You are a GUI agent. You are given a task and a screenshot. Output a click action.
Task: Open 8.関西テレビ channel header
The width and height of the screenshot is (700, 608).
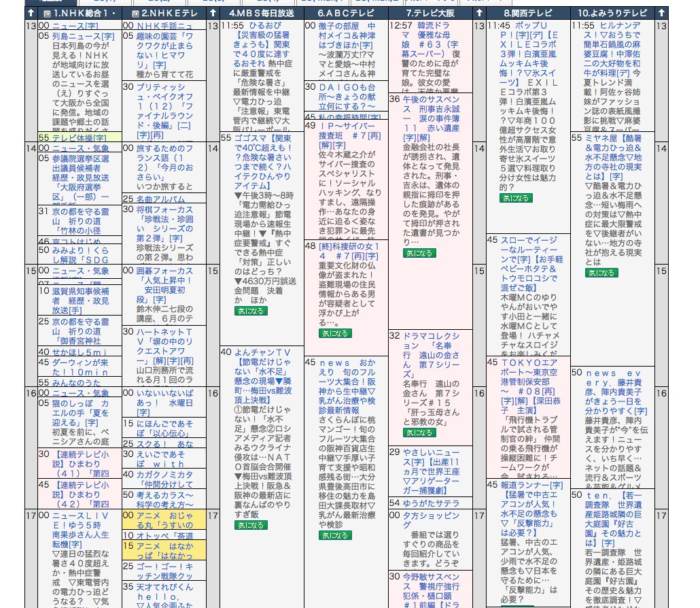[527, 13]
